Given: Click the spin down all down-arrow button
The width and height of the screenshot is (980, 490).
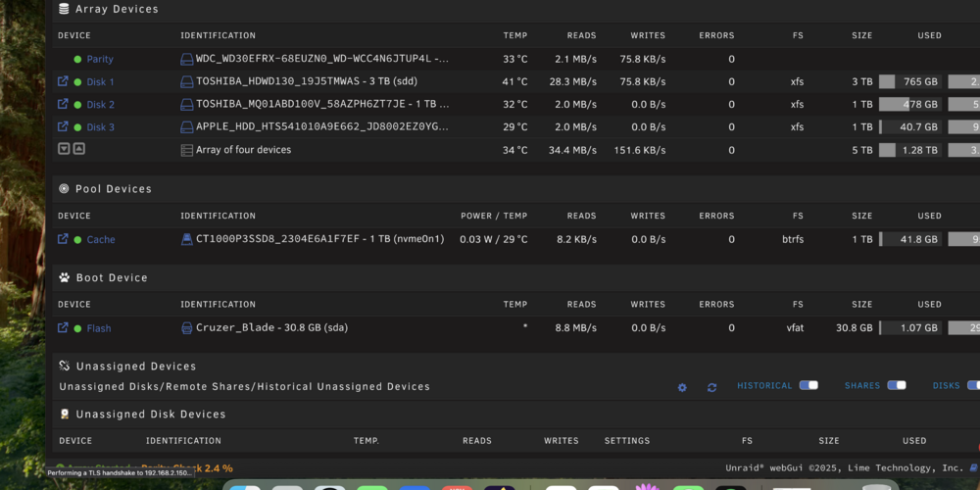Looking at the screenshot, I should click(x=64, y=149).
